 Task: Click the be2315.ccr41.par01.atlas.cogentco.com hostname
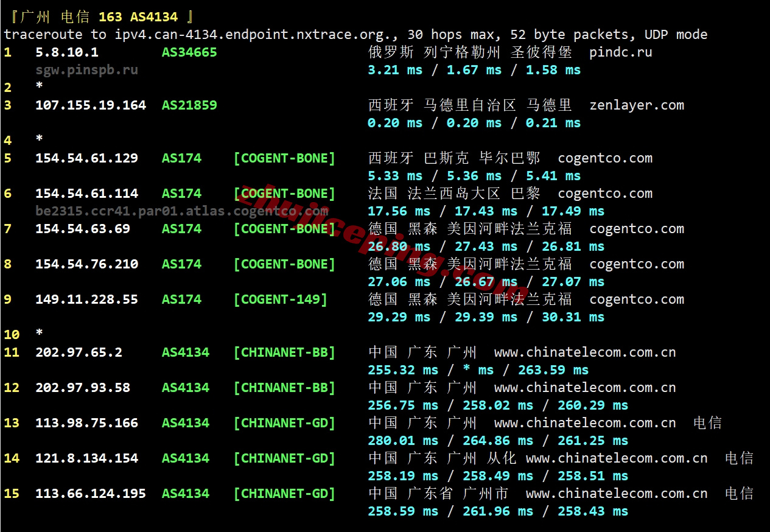tap(181, 211)
